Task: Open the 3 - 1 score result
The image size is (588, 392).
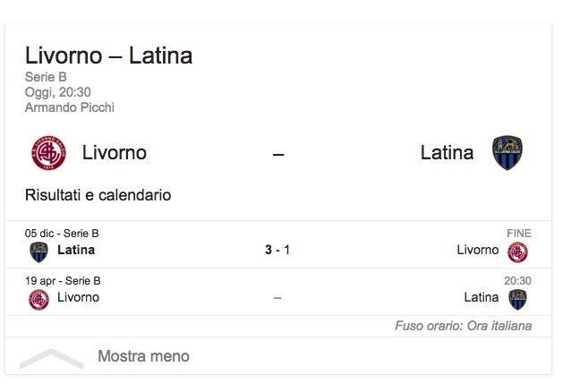Action: click(x=277, y=250)
